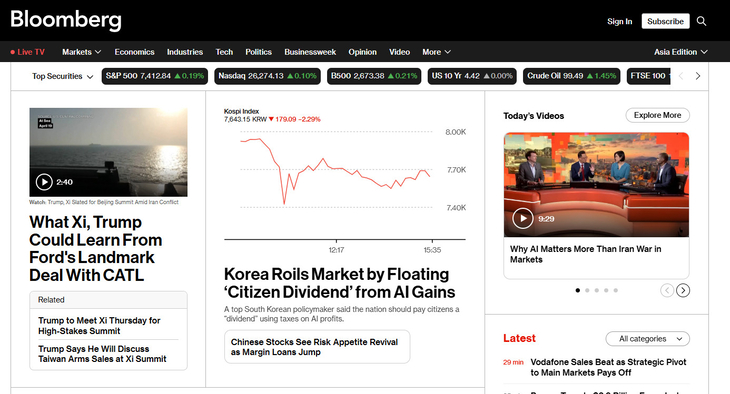
Task: Open the Industries section
Action: point(185,52)
